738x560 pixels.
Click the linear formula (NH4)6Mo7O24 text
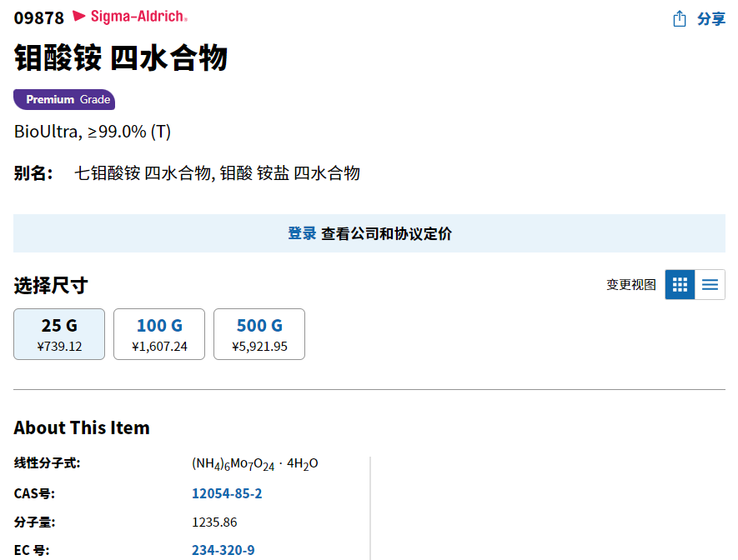coord(254,464)
